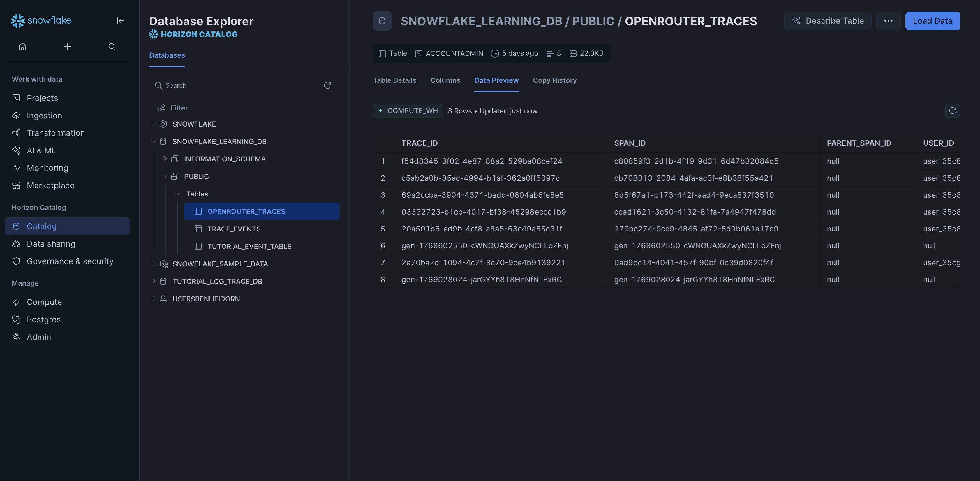Go to Home via house icon
Viewport: 980px width, 481px height.
pos(22,46)
